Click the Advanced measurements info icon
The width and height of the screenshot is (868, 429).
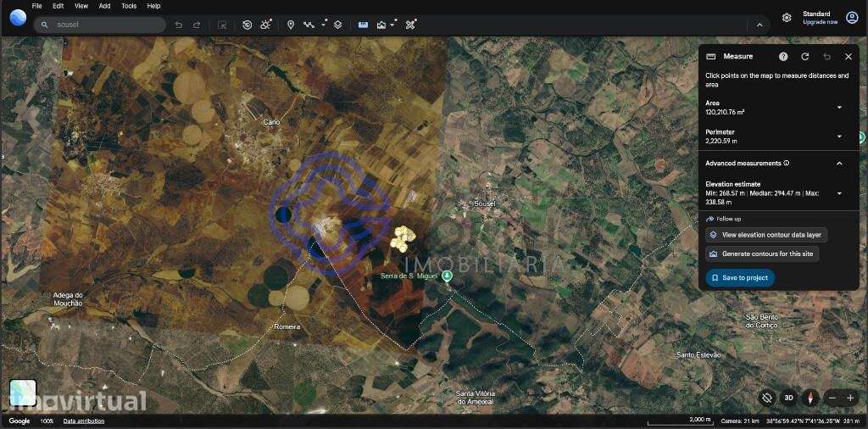[787, 164]
